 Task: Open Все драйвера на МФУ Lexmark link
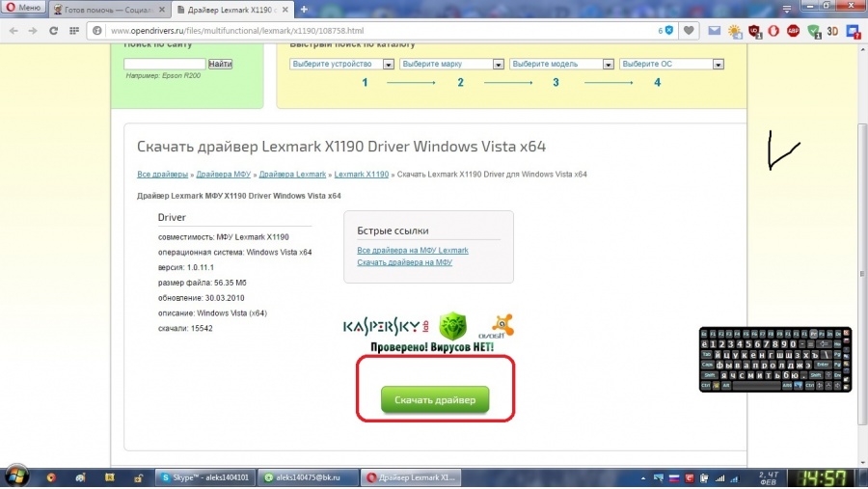pyautogui.click(x=413, y=251)
